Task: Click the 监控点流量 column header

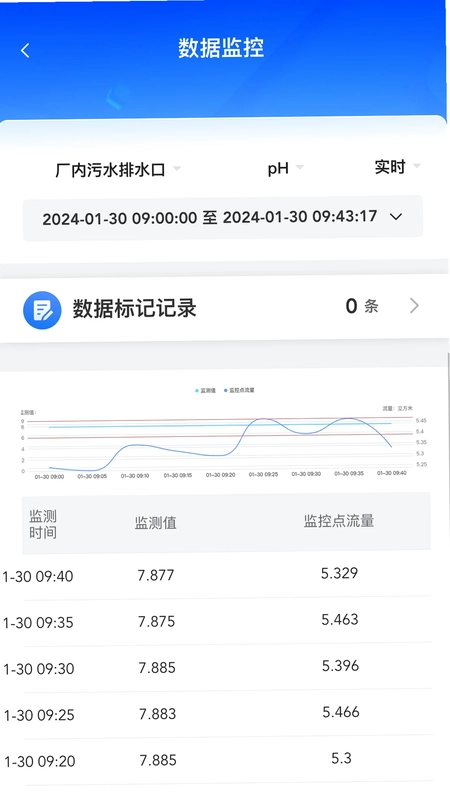Action: [339, 521]
